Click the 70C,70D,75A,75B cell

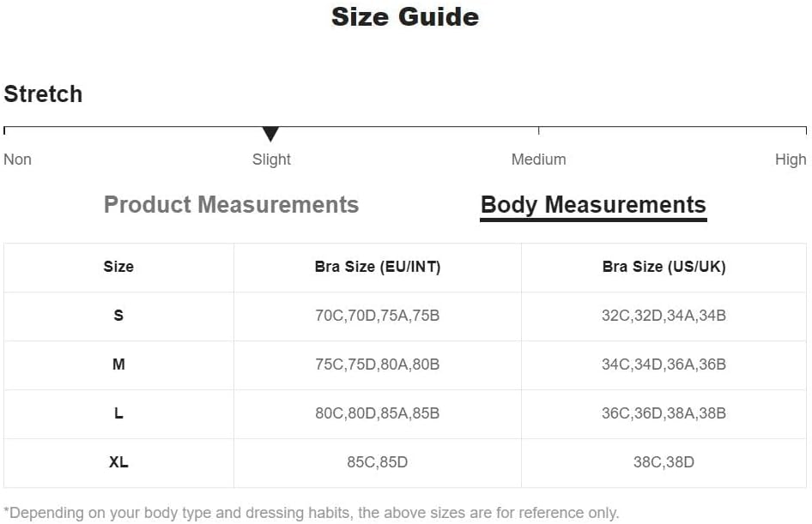tap(378, 316)
